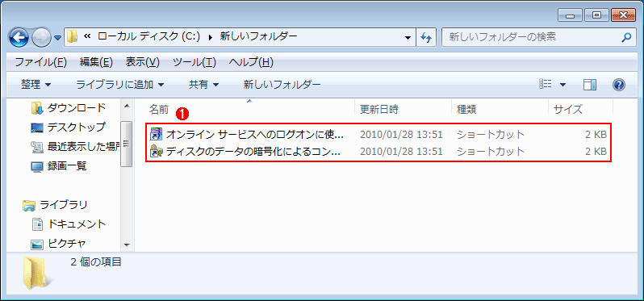The height and width of the screenshot is (301, 644).
Task: Open the ツール(T) menu
Action: point(194,62)
